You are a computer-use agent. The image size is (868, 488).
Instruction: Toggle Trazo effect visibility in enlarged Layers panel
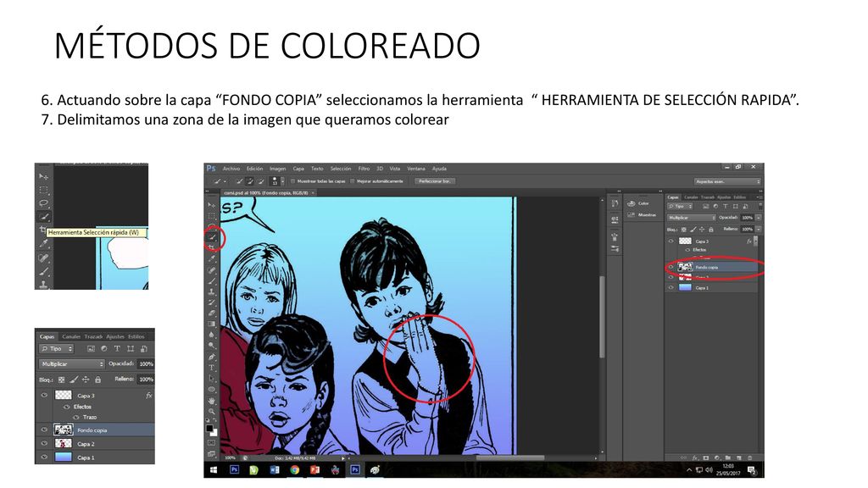tap(76, 417)
